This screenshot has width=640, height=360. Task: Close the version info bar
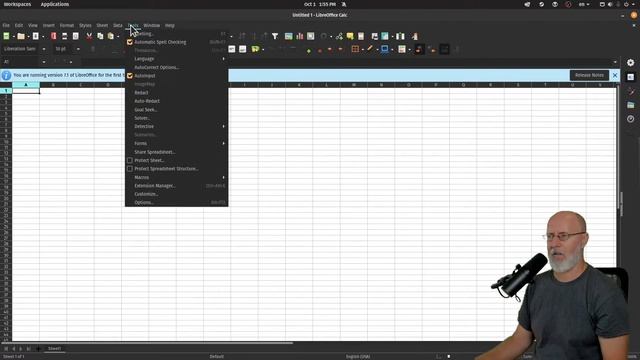(615, 75)
